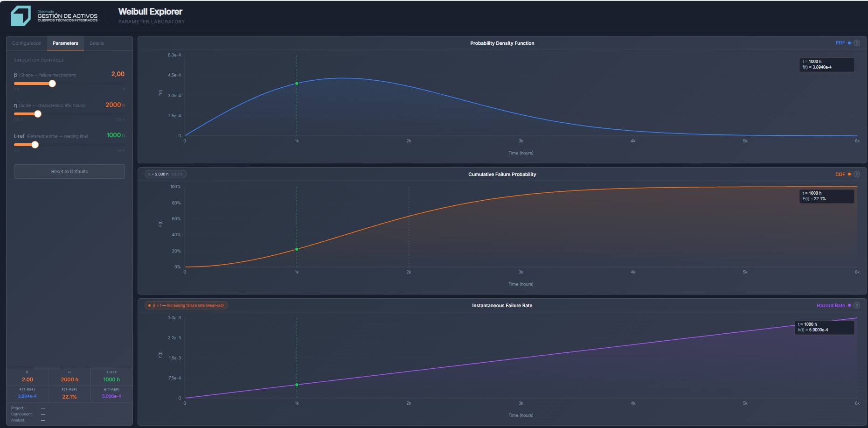Click the purple Hazard Rate indicator dot
The image size is (868, 428).
[849, 305]
